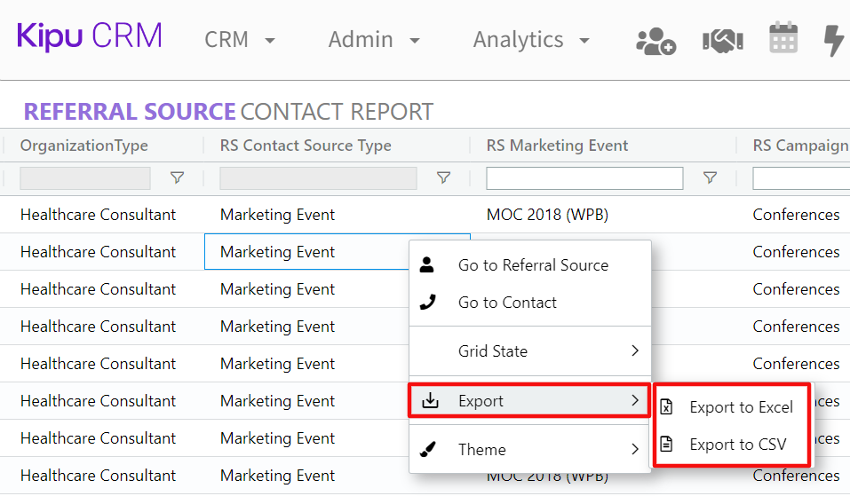Click the OrganizationType column filter icon
The height and width of the screenshot is (504, 850).
[177, 178]
